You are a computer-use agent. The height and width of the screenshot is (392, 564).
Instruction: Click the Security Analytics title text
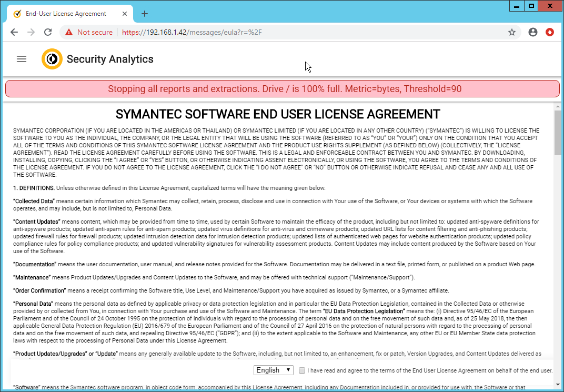pos(110,59)
